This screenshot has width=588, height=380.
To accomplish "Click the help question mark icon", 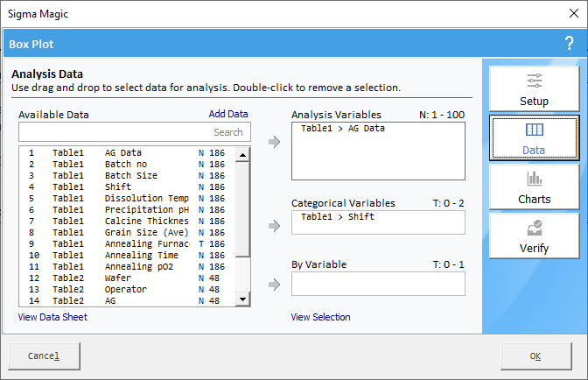I will pyautogui.click(x=569, y=43).
